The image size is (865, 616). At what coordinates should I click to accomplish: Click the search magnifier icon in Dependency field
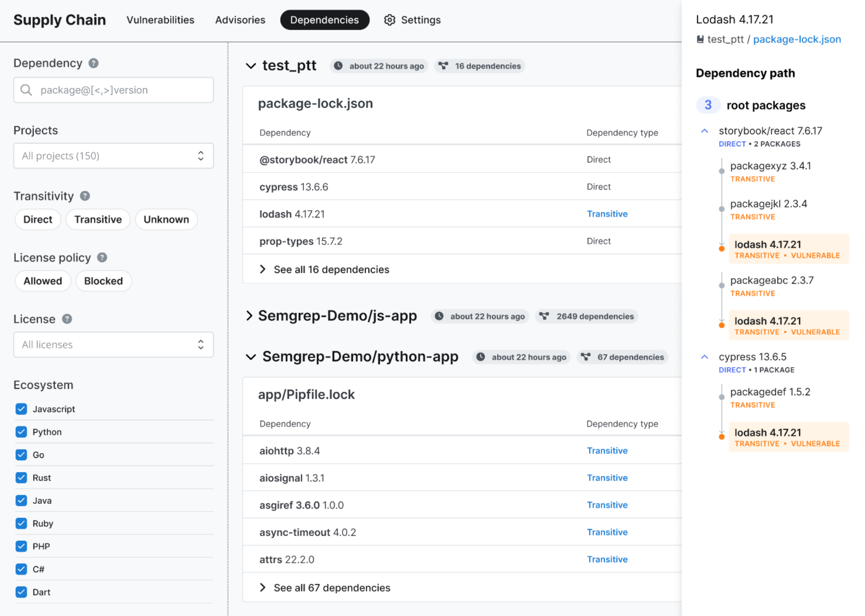point(27,90)
